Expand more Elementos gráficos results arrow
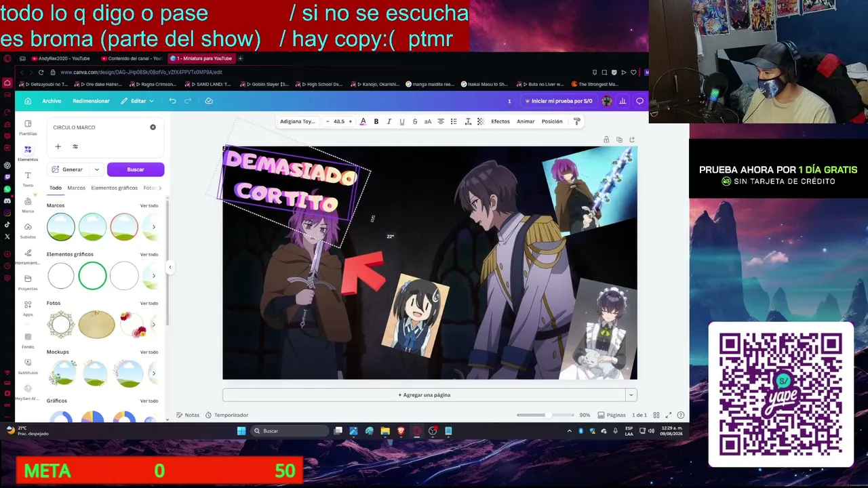The width and height of the screenshot is (868, 488). click(154, 276)
